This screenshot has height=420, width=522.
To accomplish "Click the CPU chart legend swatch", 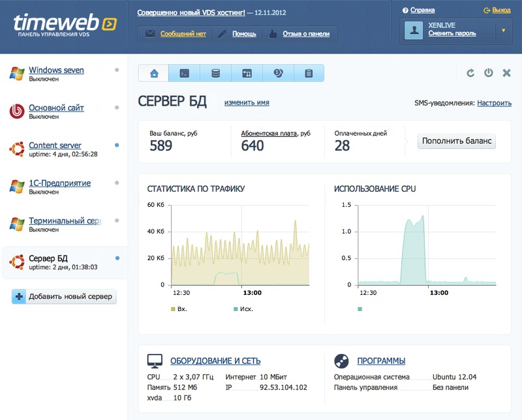I will 360,309.
